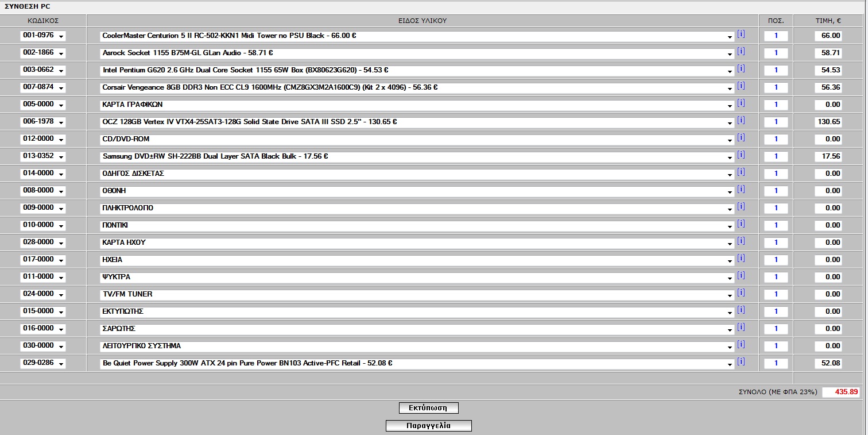Image resolution: width=868 pixels, height=435 pixels.
Task: Expand the 029-0286 code dropdown
Action: point(43,363)
